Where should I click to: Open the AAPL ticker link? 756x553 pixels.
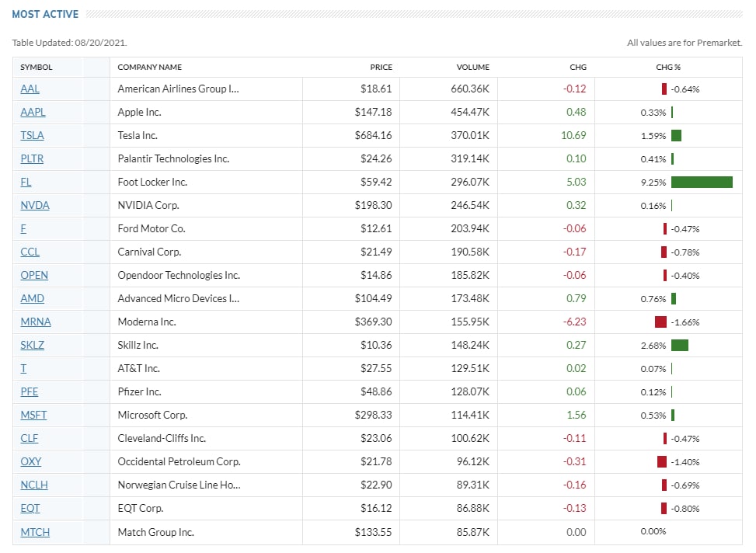33,112
